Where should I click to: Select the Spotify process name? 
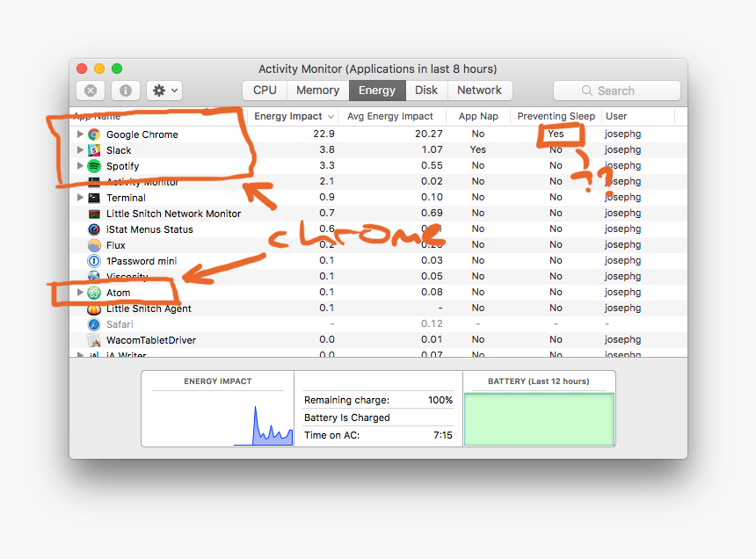[x=122, y=166]
